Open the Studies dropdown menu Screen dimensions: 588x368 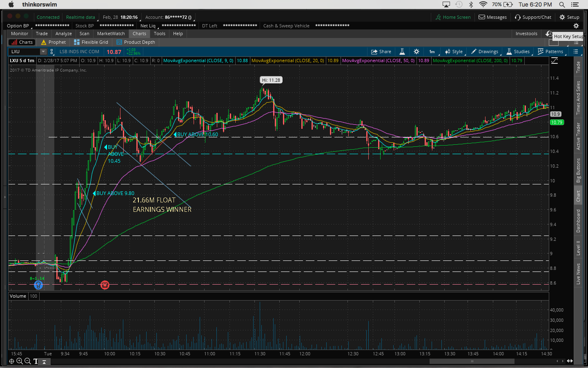coord(519,52)
